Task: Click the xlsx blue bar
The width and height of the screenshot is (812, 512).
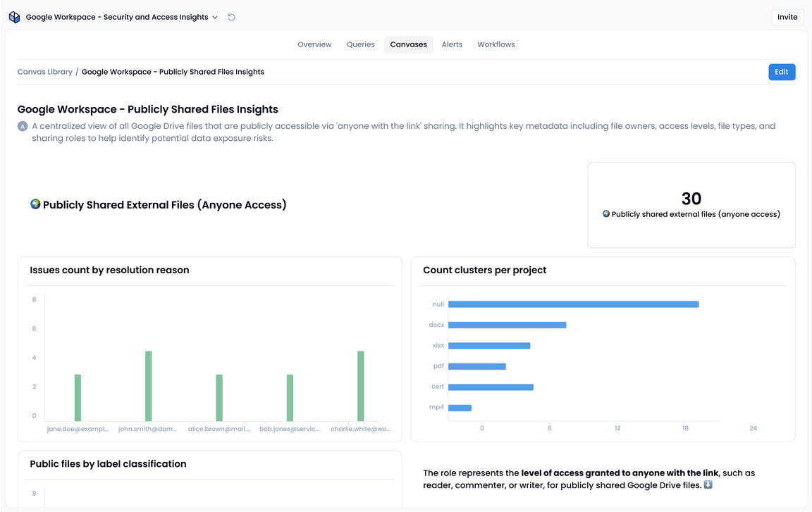Action: (489, 346)
